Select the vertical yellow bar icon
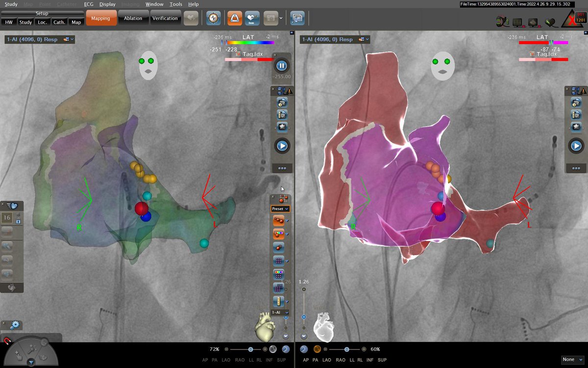This screenshot has width=588, height=368. 278,301
